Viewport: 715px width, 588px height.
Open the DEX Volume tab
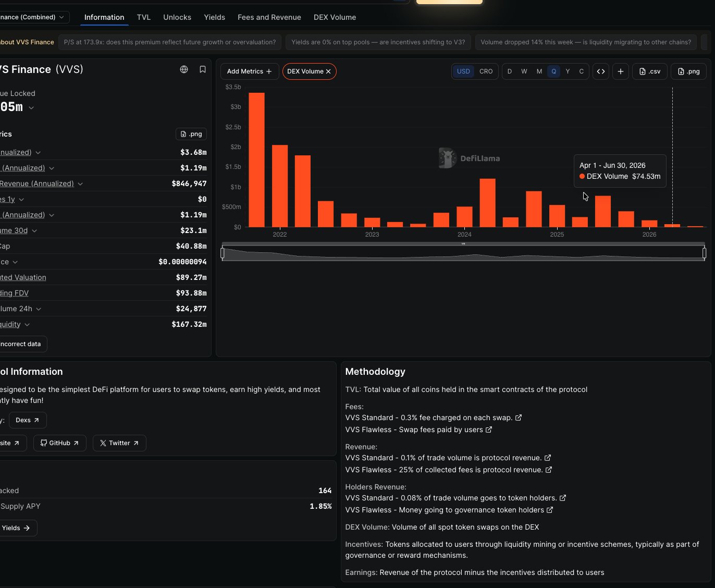point(335,17)
